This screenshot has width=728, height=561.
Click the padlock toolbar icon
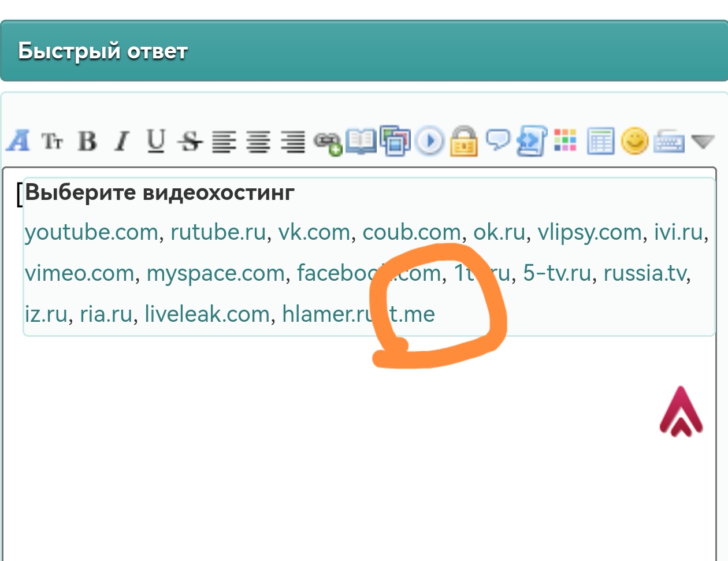(464, 141)
